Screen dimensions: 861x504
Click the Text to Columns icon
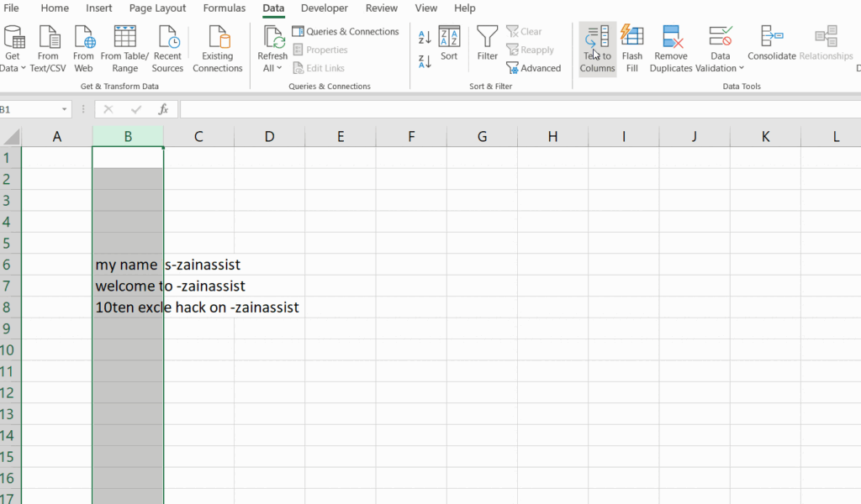(x=597, y=38)
